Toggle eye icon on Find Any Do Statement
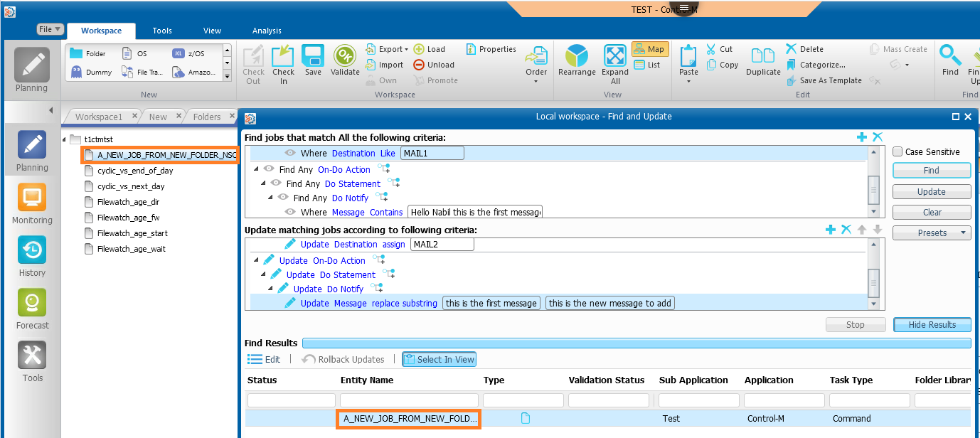The height and width of the screenshot is (438, 980). coord(276,183)
